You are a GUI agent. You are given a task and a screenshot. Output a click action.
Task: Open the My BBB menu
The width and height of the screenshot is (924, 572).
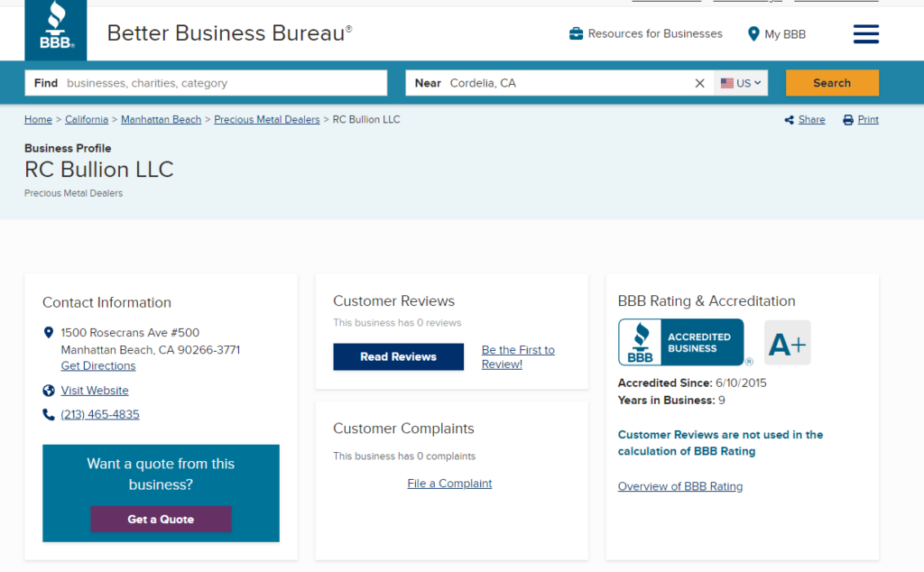pyautogui.click(x=777, y=34)
